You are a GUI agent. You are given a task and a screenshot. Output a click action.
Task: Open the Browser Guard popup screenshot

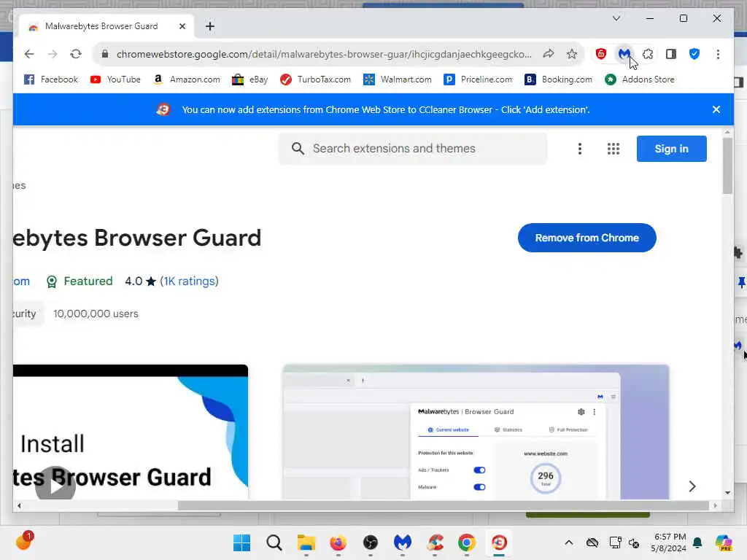point(476,432)
